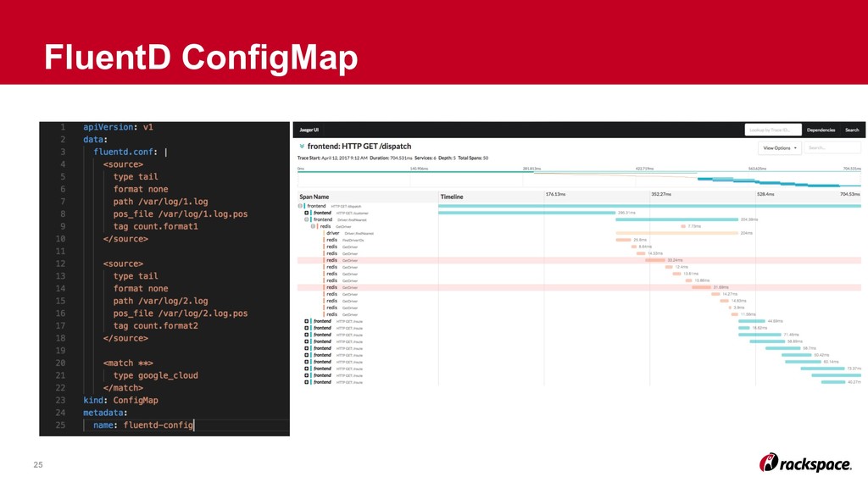Click the Duration: 704.531ms text

[x=391, y=158]
